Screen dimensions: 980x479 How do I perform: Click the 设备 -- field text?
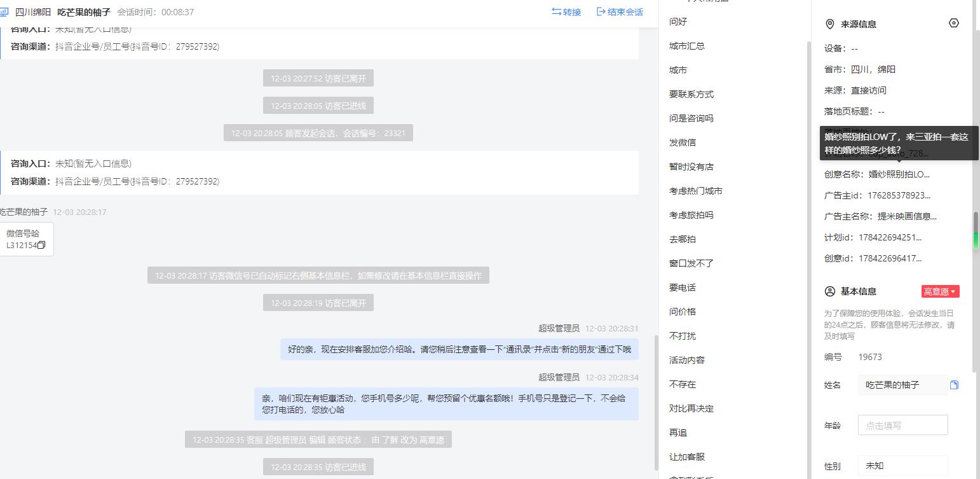tap(841, 48)
